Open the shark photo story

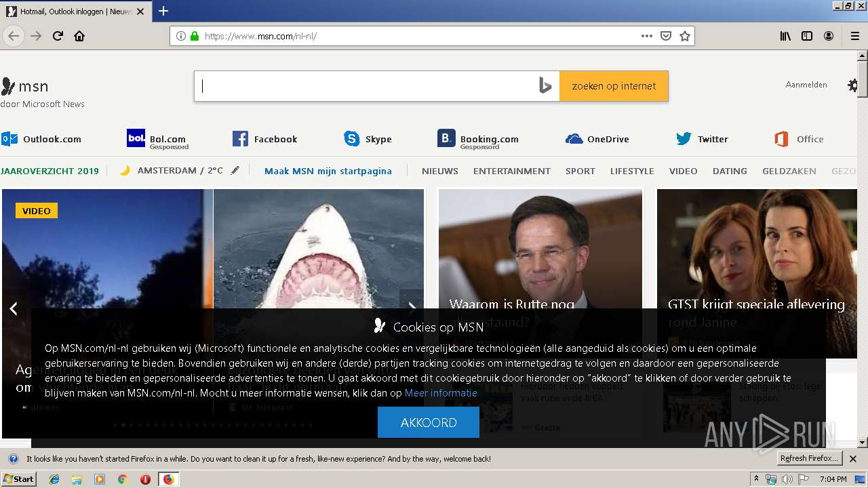(319, 249)
